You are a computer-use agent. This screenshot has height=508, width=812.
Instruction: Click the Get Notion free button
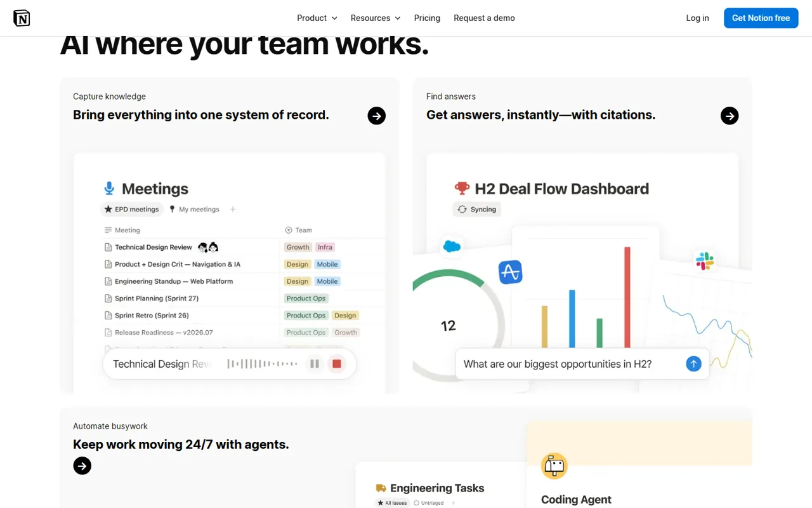(x=761, y=18)
